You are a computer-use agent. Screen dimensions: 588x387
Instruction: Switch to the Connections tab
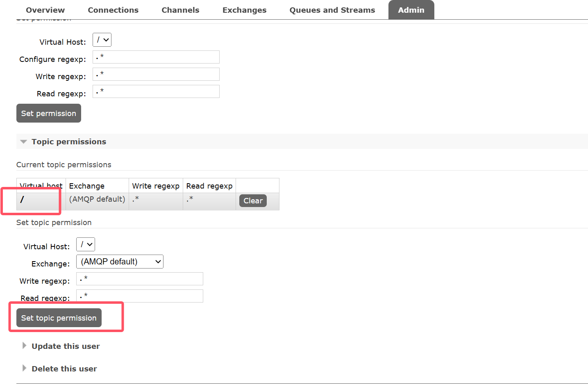pos(113,10)
